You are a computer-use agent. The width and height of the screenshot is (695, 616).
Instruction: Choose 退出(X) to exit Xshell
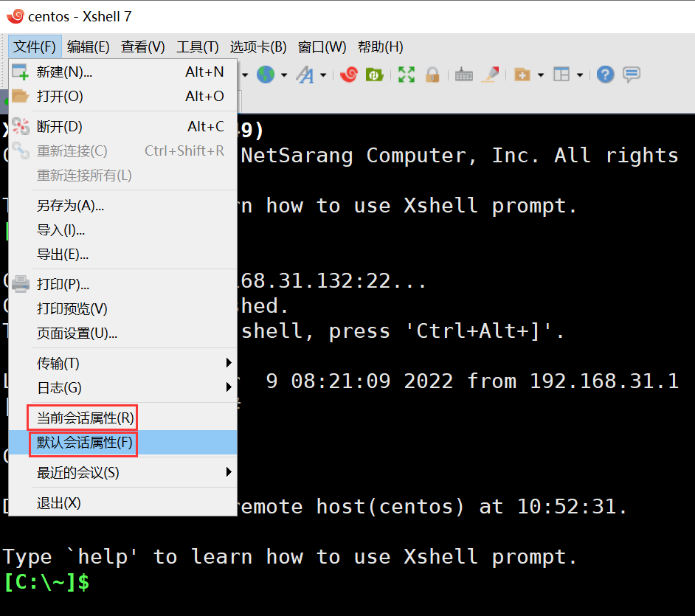pyautogui.click(x=123, y=502)
